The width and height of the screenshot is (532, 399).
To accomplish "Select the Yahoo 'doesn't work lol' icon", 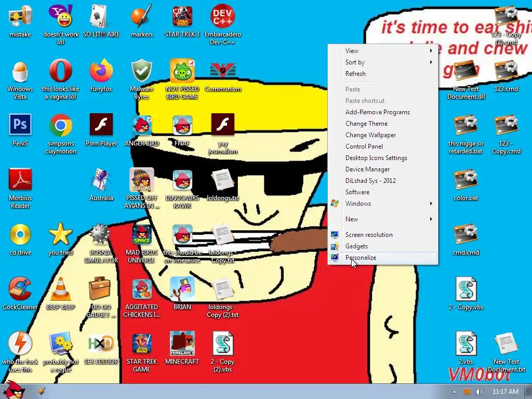I will (x=60, y=17).
